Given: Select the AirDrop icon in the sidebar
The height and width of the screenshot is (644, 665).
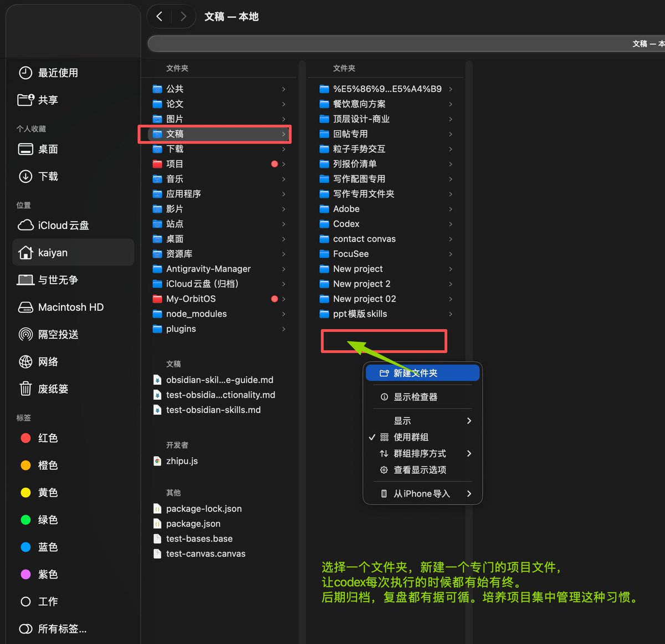Looking at the screenshot, I should (25, 334).
